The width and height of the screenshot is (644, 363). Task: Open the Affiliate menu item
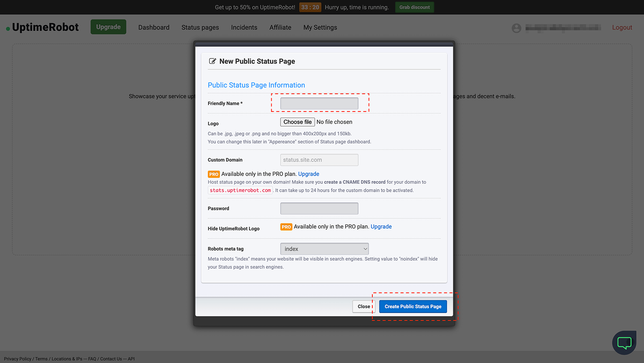[280, 27]
